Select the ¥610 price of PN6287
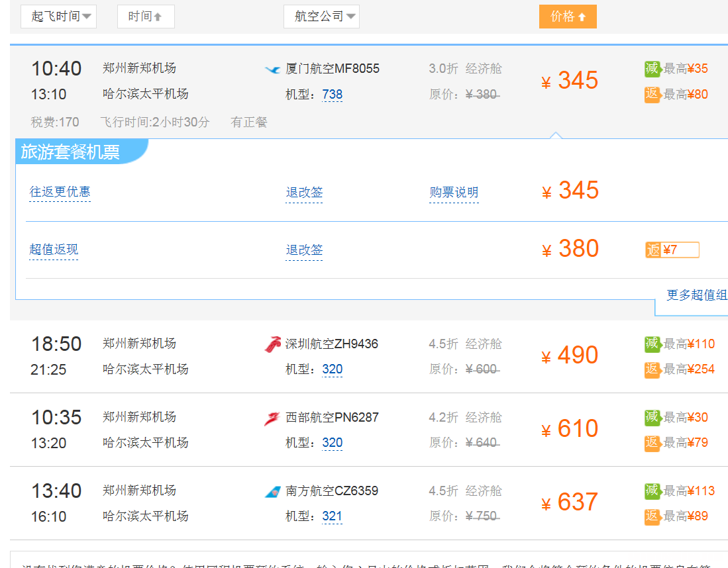 (x=570, y=429)
